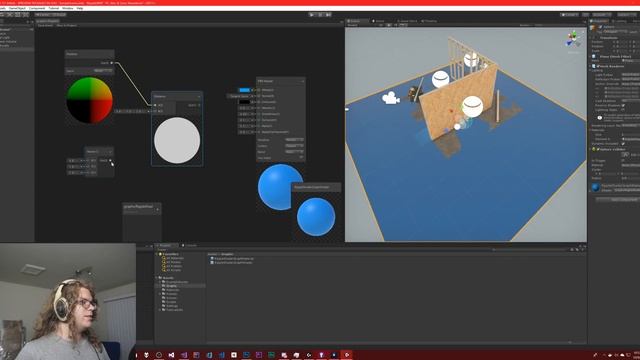Toggle Mesh Renderer enabled checkbox

(x=598, y=66)
